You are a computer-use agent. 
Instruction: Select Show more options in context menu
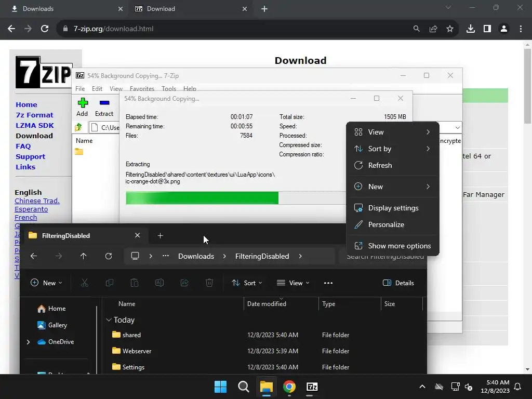393,246
